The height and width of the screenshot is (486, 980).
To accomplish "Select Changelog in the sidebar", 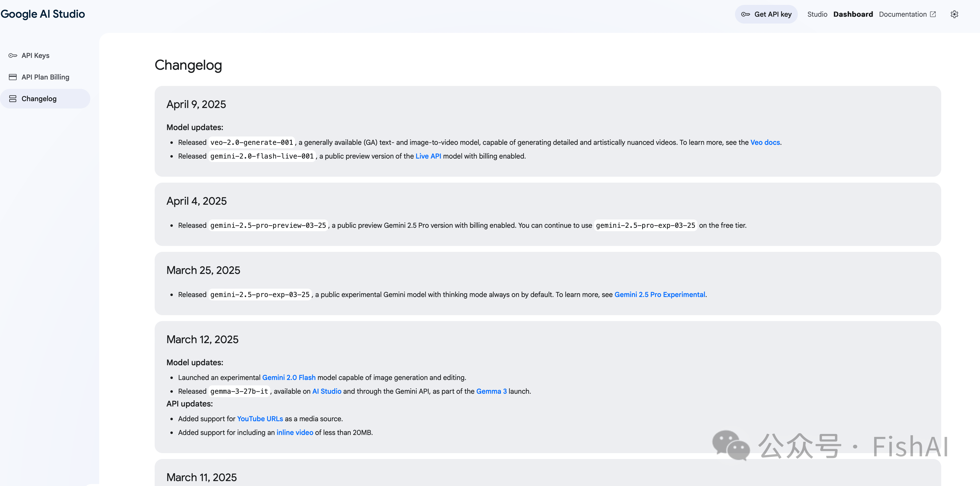I will (x=45, y=99).
